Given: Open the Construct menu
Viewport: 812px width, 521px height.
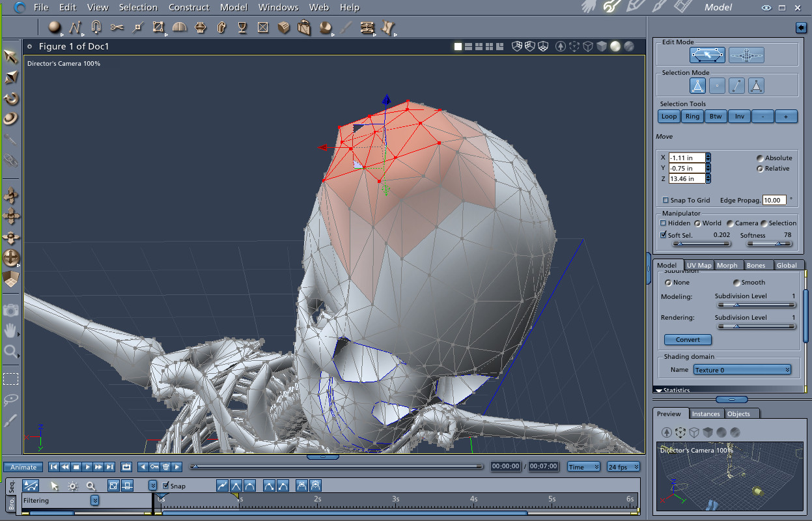Looking at the screenshot, I should 189,7.
